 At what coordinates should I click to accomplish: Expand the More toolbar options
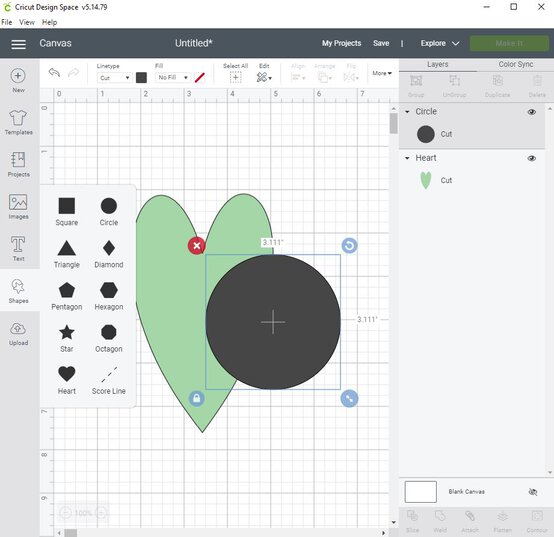382,73
